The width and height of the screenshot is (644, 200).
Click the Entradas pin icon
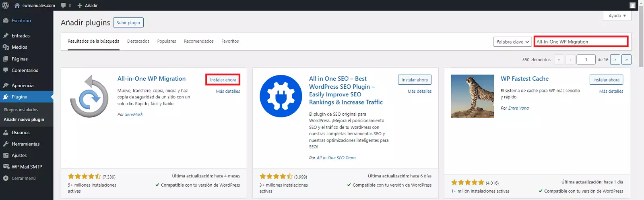(6, 35)
